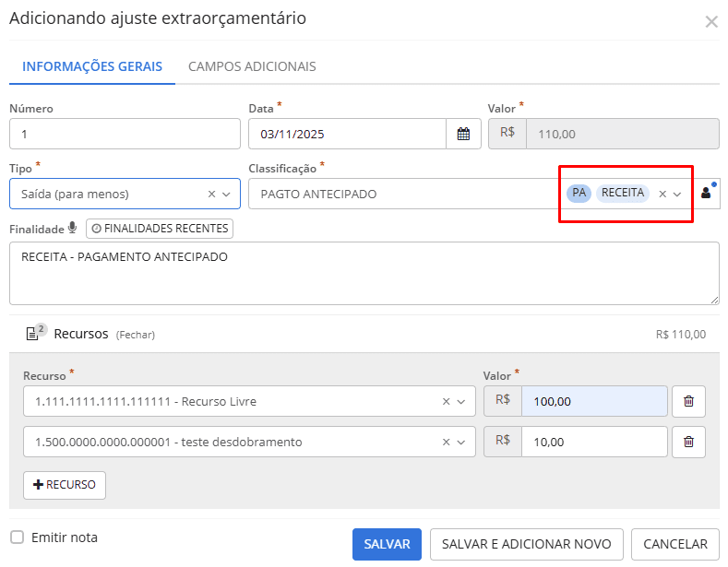Collapse the Recursos section via Fechar
The height and width of the screenshot is (567, 728).
click(135, 335)
